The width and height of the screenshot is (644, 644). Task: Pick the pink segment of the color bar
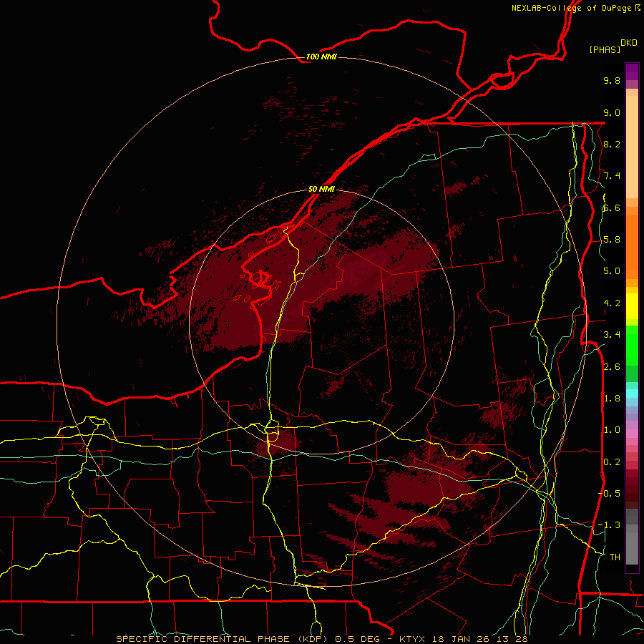(x=632, y=434)
